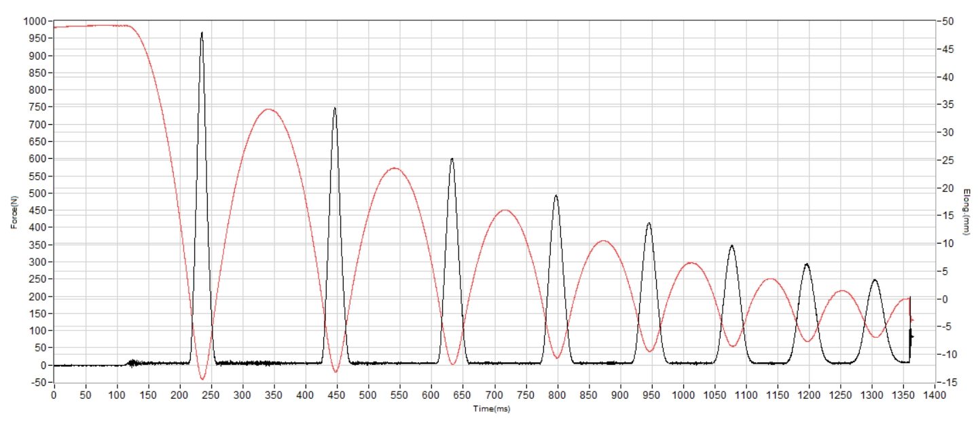980x424 pixels.
Task: Click the small black noise burst near 120 ms
Action: [x=132, y=363]
